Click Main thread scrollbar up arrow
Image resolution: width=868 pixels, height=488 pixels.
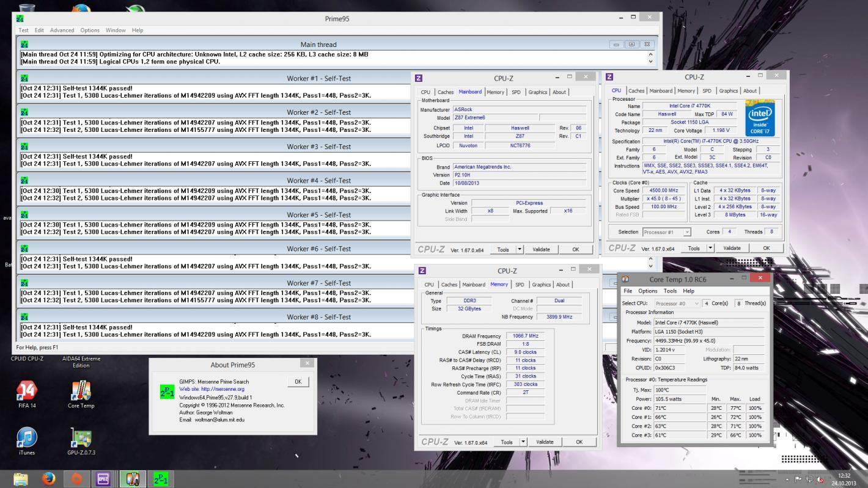(650, 54)
